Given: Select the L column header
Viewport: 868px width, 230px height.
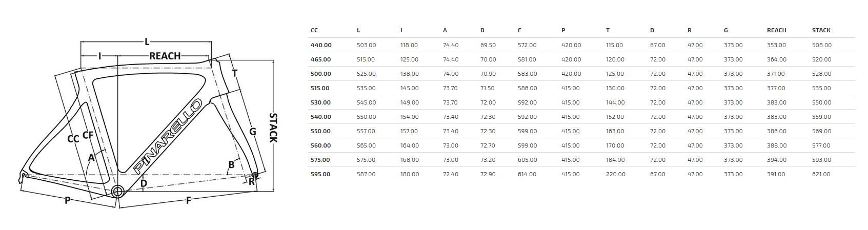Looking at the screenshot, I should (x=358, y=30).
